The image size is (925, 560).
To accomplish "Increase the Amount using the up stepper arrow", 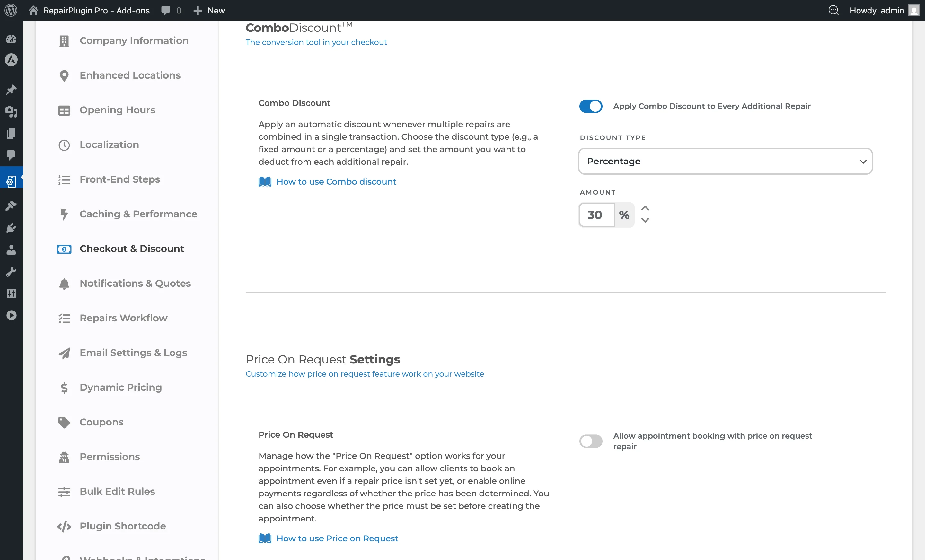I will [645, 209].
